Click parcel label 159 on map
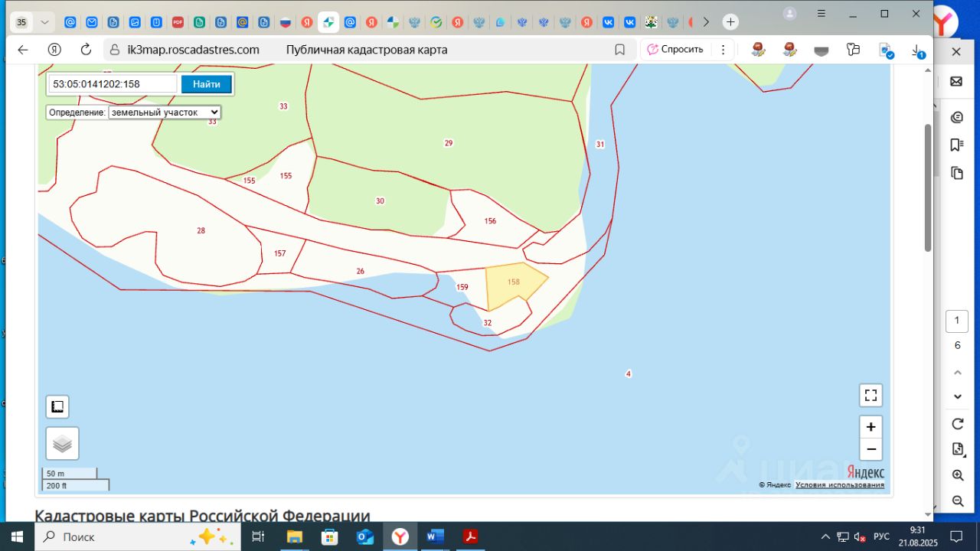This screenshot has width=980, height=551. 462,287
